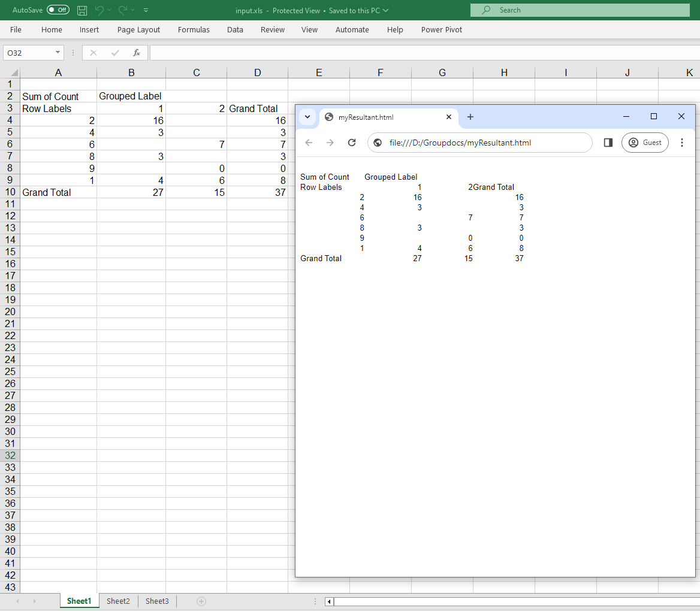Click the browser Reload page icon
Image resolution: width=700 pixels, height=611 pixels.
click(352, 143)
